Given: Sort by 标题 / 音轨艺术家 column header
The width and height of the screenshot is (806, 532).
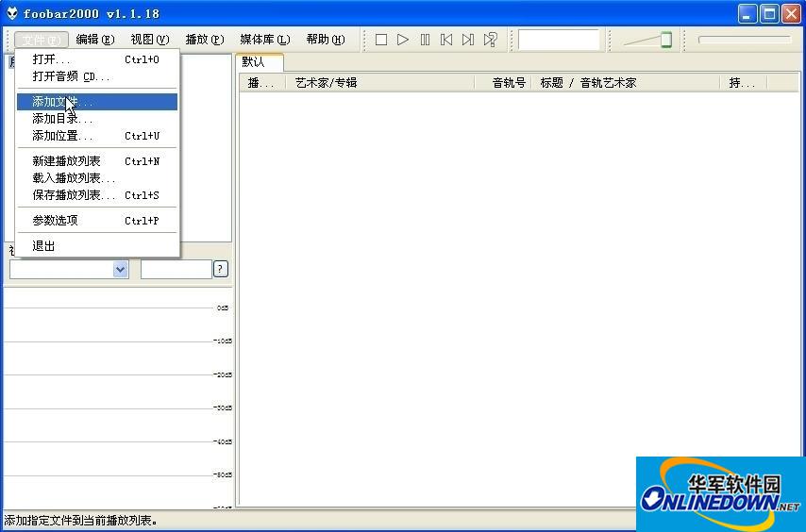Looking at the screenshot, I should (x=626, y=83).
